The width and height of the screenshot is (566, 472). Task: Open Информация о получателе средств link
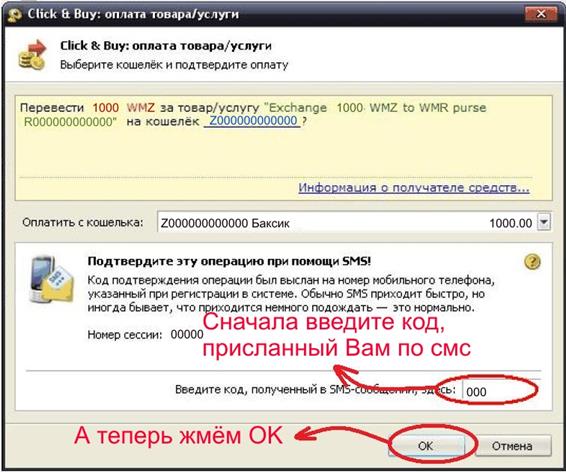pyautogui.click(x=414, y=188)
